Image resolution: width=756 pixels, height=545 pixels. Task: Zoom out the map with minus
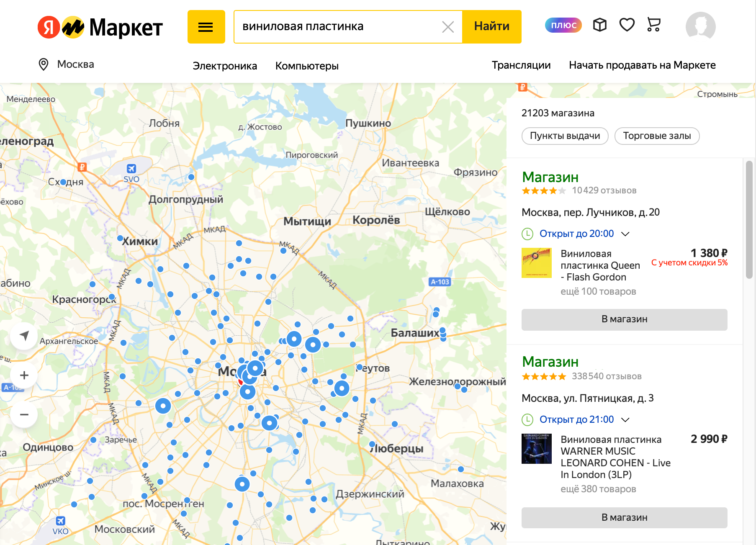24,414
